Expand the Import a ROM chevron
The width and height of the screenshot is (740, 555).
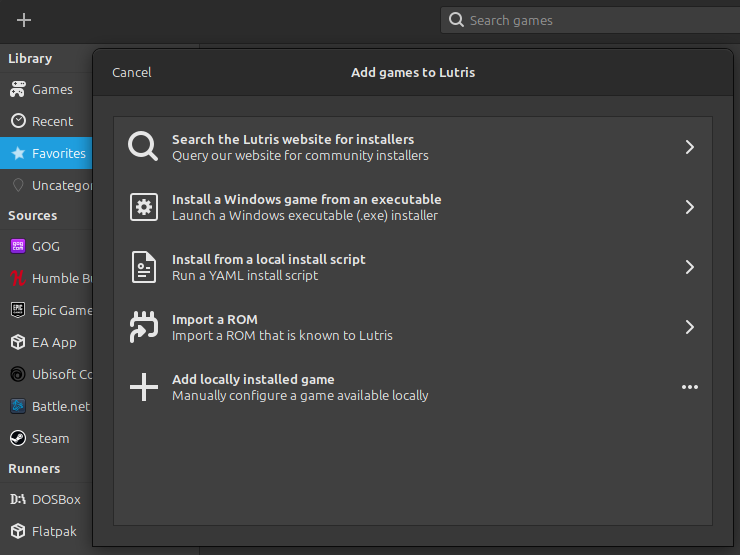pos(689,327)
